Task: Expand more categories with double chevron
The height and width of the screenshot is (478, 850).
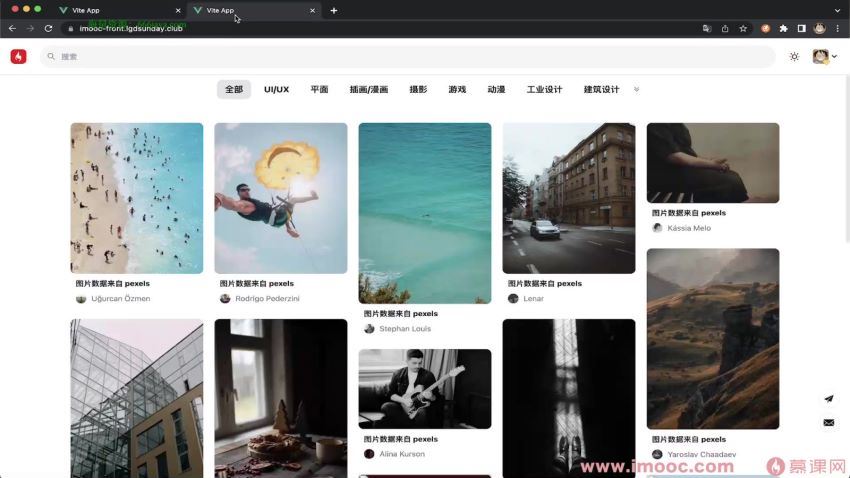Action: (x=636, y=89)
